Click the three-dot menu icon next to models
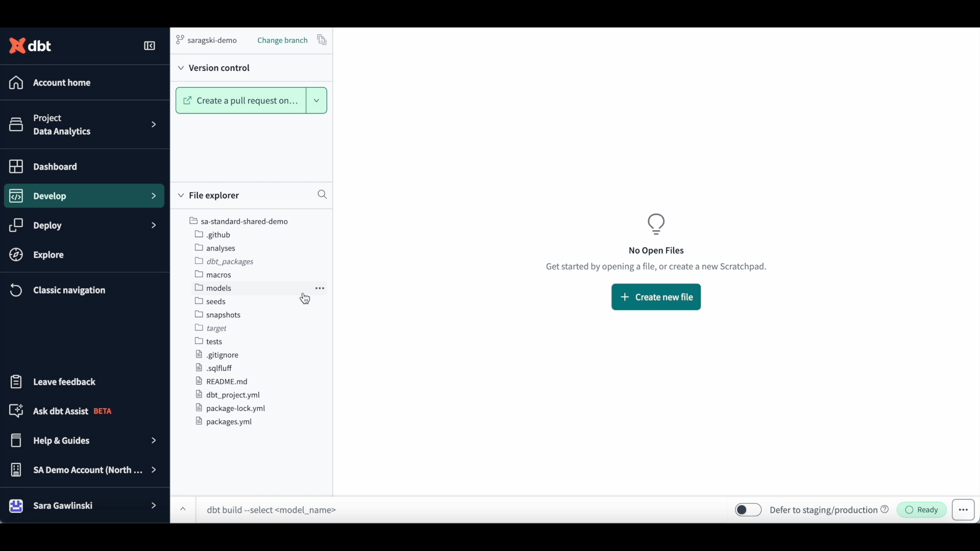 [x=320, y=288]
